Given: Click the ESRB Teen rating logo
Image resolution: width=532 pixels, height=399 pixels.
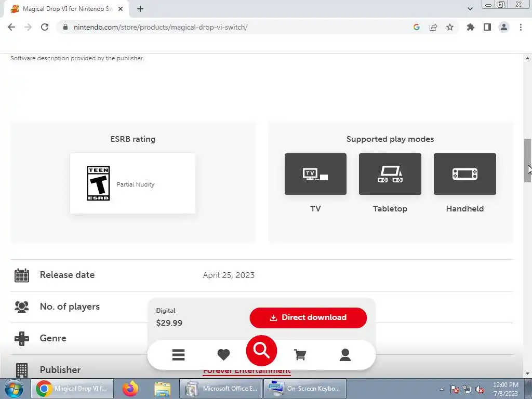Looking at the screenshot, I should tap(98, 183).
